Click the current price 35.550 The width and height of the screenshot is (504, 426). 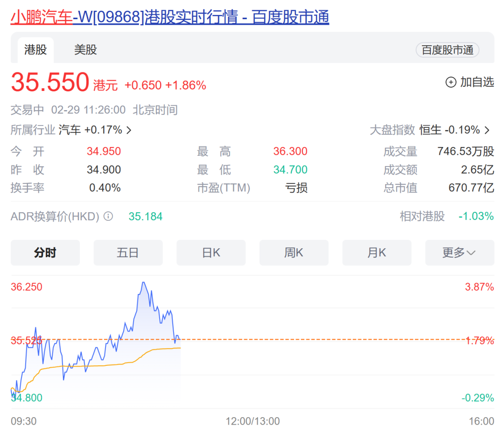click(x=50, y=82)
